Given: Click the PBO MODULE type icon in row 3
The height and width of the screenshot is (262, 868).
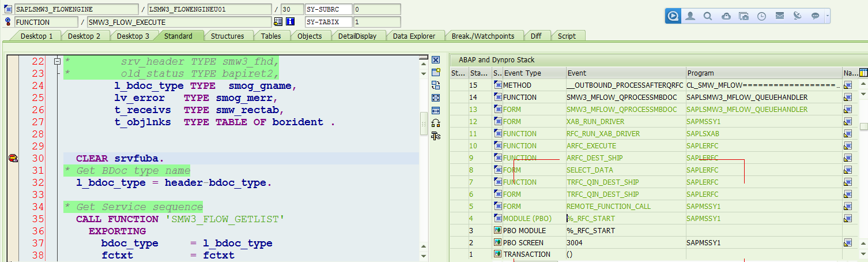Looking at the screenshot, I should pos(498,231).
